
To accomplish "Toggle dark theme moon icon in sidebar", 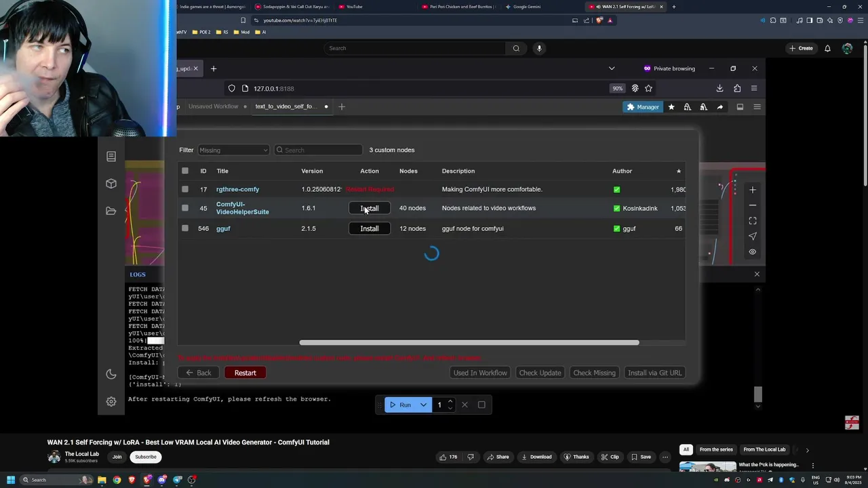I will pyautogui.click(x=111, y=374).
